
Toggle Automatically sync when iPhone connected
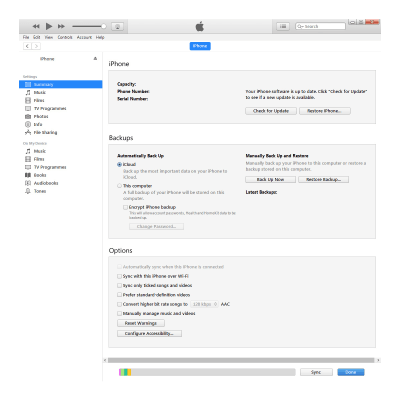click(119, 267)
